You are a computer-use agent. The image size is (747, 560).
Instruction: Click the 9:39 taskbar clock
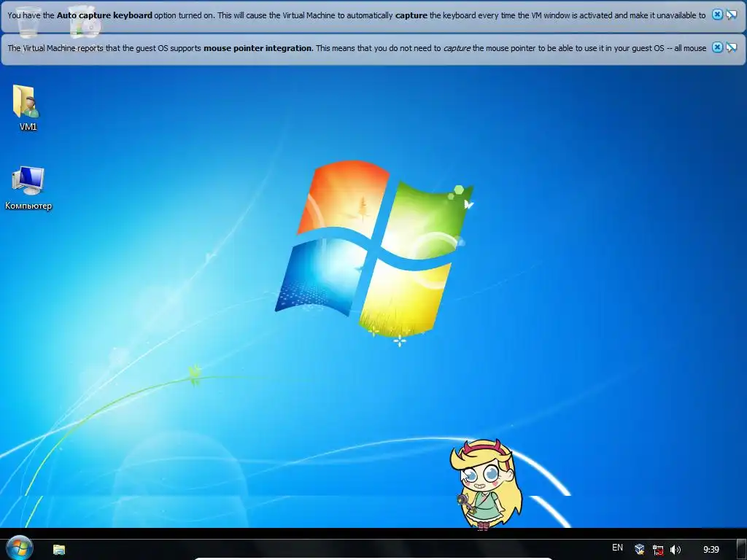pyautogui.click(x=711, y=550)
